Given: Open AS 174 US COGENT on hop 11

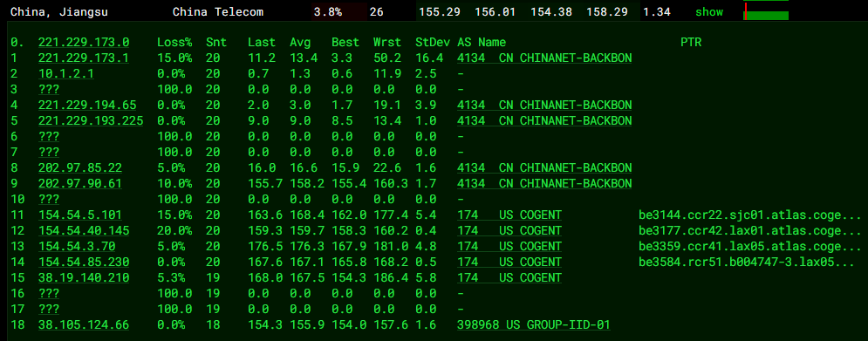Looking at the screenshot, I should point(509,215).
